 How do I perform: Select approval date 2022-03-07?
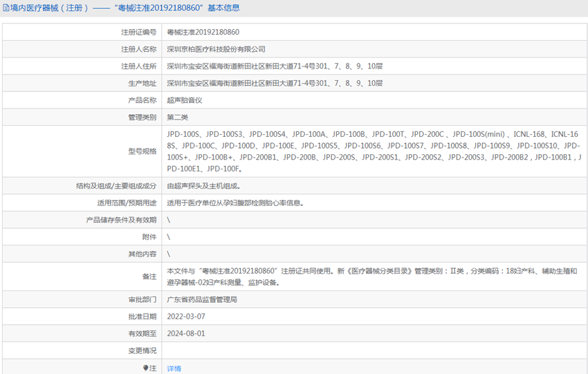(x=186, y=317)
